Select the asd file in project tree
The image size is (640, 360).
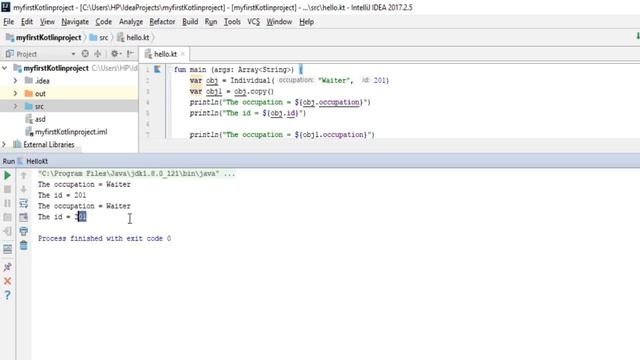(x=40, y=119)
